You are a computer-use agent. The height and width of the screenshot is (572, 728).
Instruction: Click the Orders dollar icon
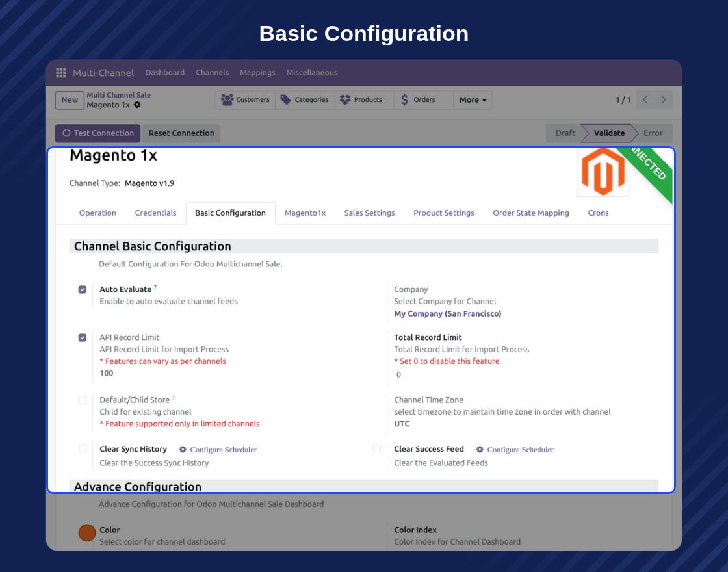tap(404, 99)
